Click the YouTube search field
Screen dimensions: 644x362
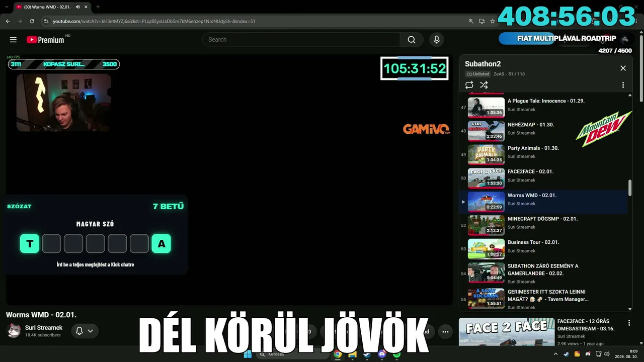[x=301, y=40]
